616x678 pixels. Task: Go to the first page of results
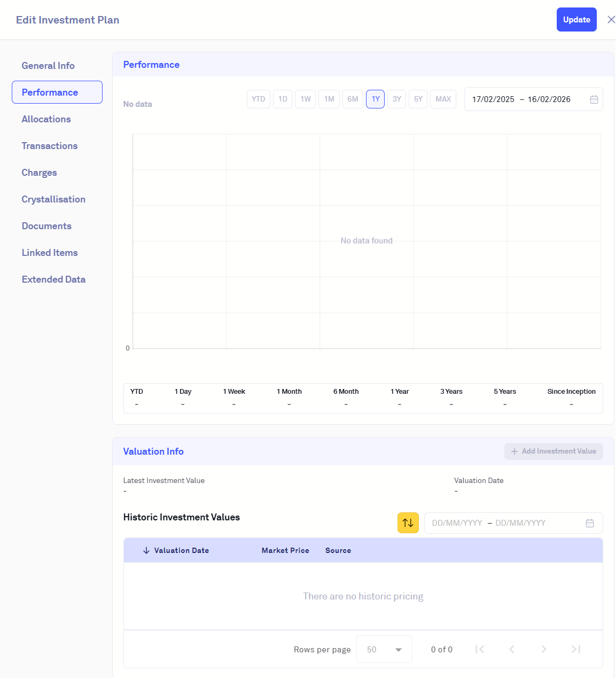tap(480, 649)
